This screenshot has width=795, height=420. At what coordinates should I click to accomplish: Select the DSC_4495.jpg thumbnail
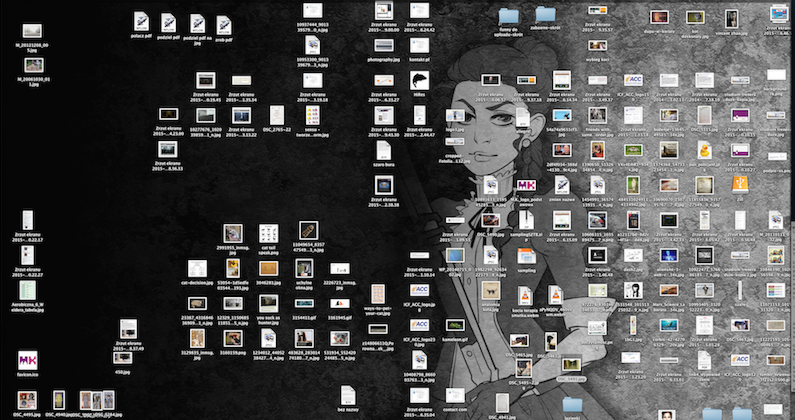(x=27, y=400)
